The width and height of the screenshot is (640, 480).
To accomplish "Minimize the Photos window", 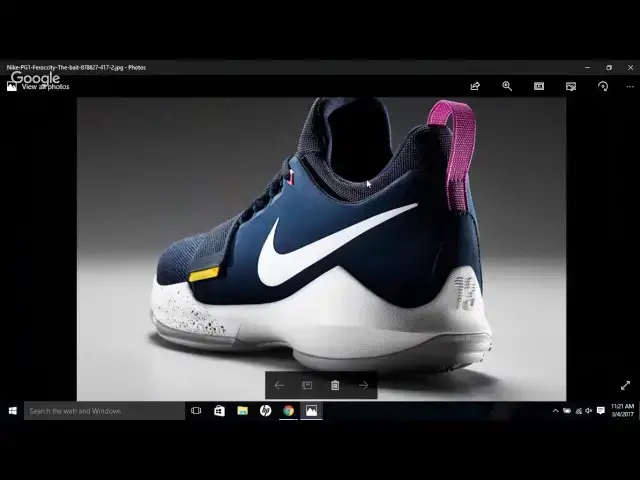I will [587, 67].
